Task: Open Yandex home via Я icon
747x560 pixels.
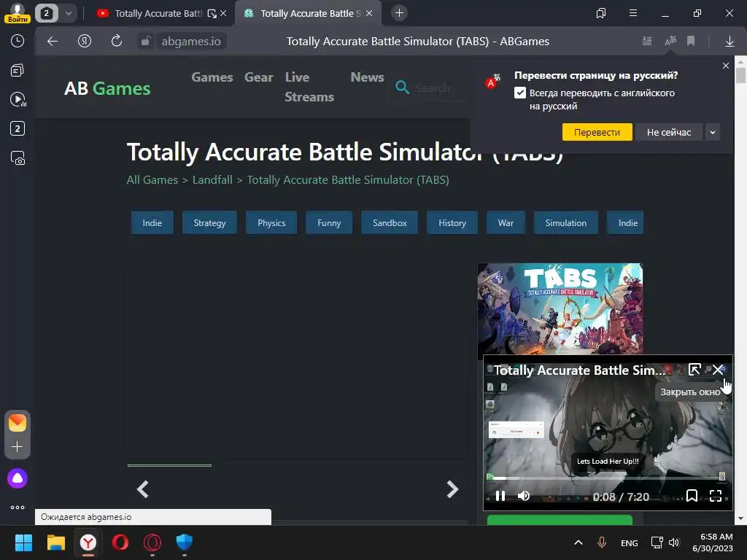Action: 85,42
